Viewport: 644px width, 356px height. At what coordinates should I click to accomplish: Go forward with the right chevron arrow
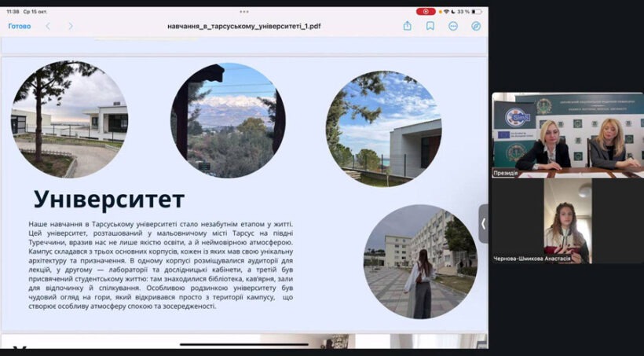coord(71,26)
